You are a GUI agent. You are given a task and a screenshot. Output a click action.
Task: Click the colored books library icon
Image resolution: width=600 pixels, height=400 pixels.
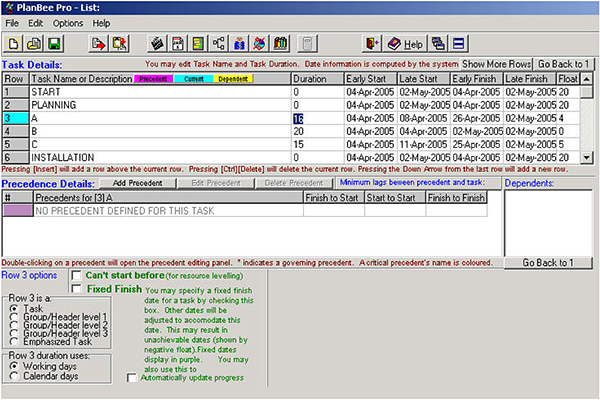pyautogui.click(x=280, y=44)
